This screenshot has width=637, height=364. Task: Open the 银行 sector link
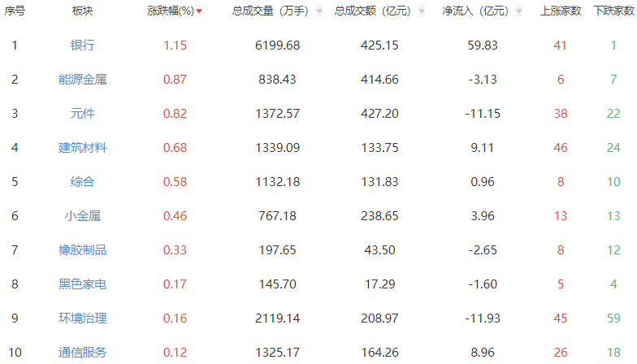tap(82, 45)
